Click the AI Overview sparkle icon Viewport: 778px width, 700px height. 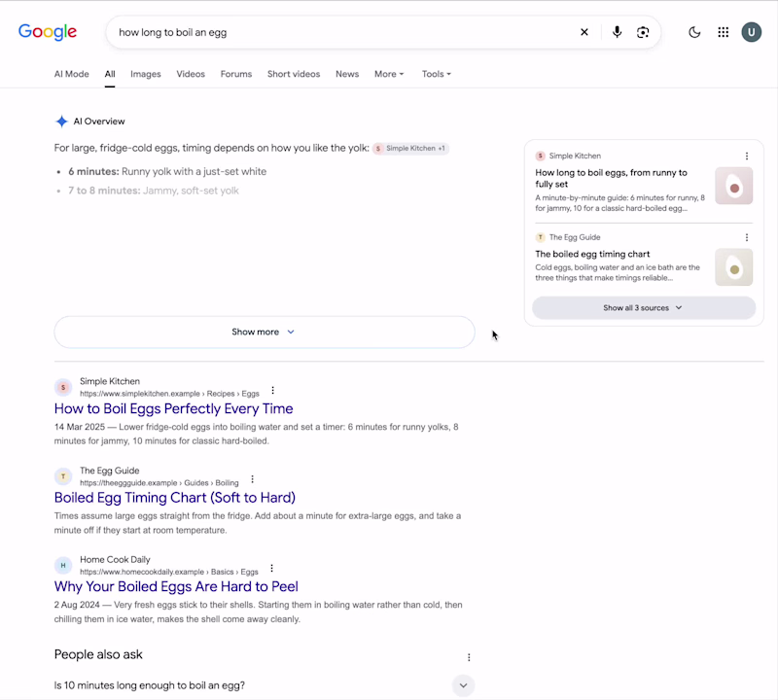coord(61,122)
